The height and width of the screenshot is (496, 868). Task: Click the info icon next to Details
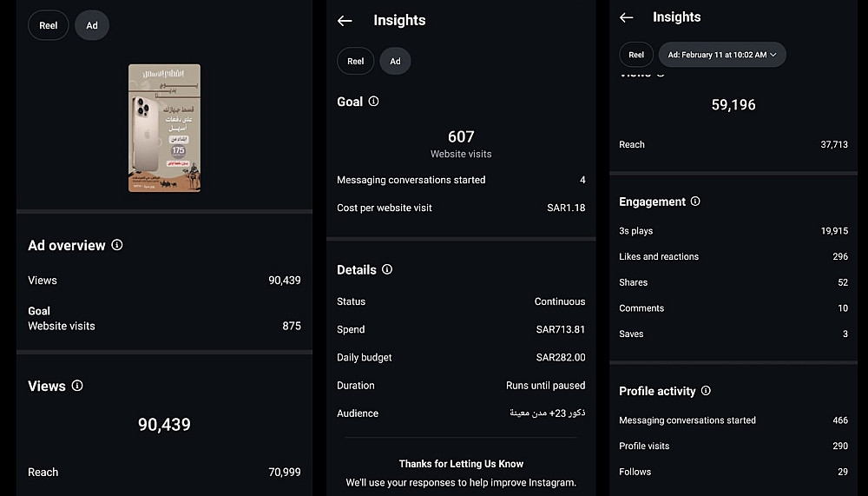tap(387, 269)
